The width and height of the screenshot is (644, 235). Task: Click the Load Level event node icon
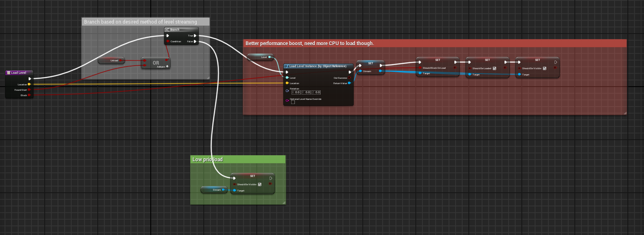coord(9,73)
